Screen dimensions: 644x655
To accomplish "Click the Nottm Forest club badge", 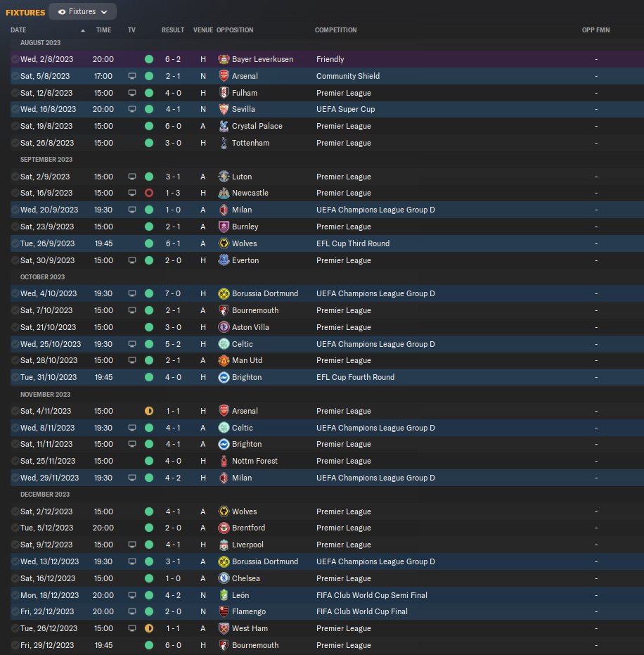I will tap(224, 462).
